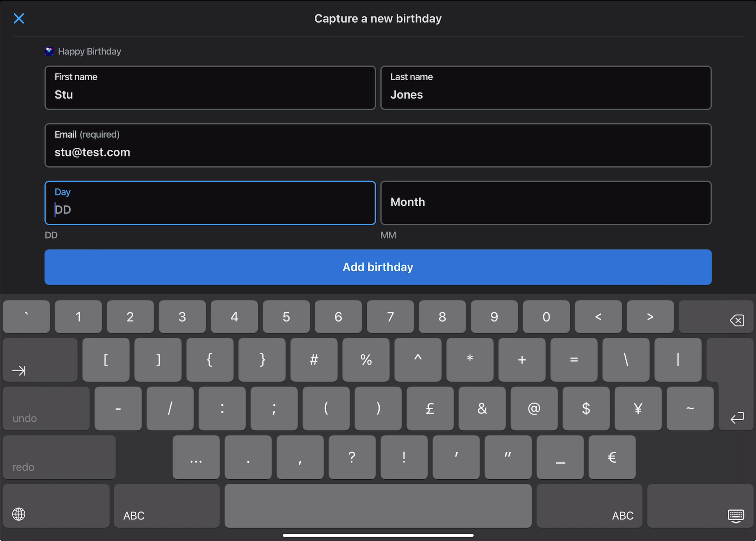Viewport: 756px width, 541px height.
Task: Hide keyboard using the dismiss keyboard key
Action: click(x=700, y=506)
